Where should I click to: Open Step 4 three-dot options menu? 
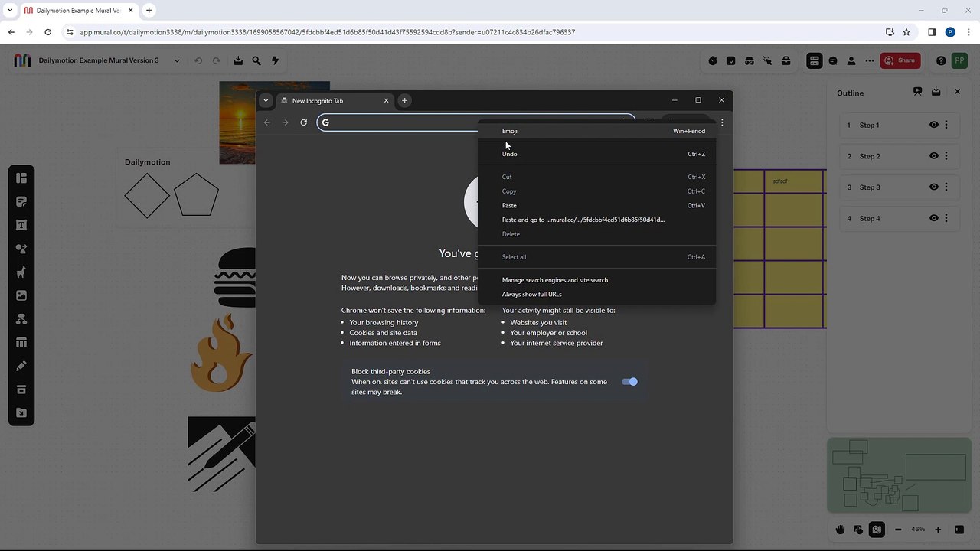tap(946, 218)
